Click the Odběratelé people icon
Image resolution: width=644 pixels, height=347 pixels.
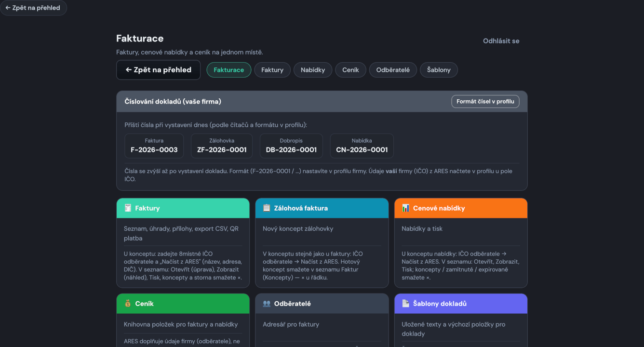(x=267, y=304)
